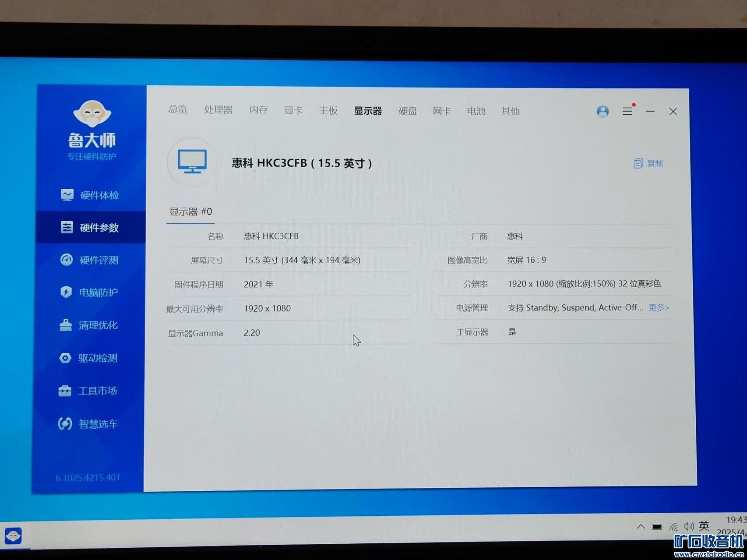Click the 名称 value 惠科 HKC3CFB
747x560 pixels.
coord(271,236)
